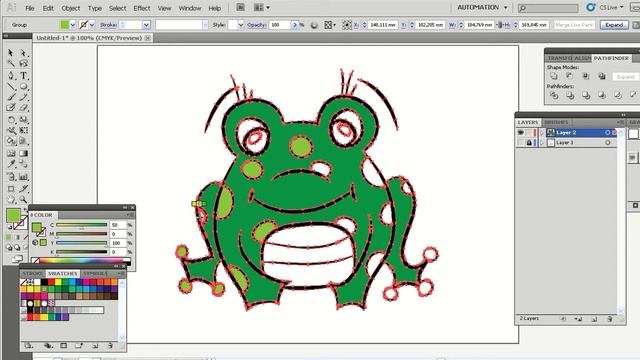Apply the Divide pathfinder
This screenshot has height=360, width=640.
click(554, 96)
